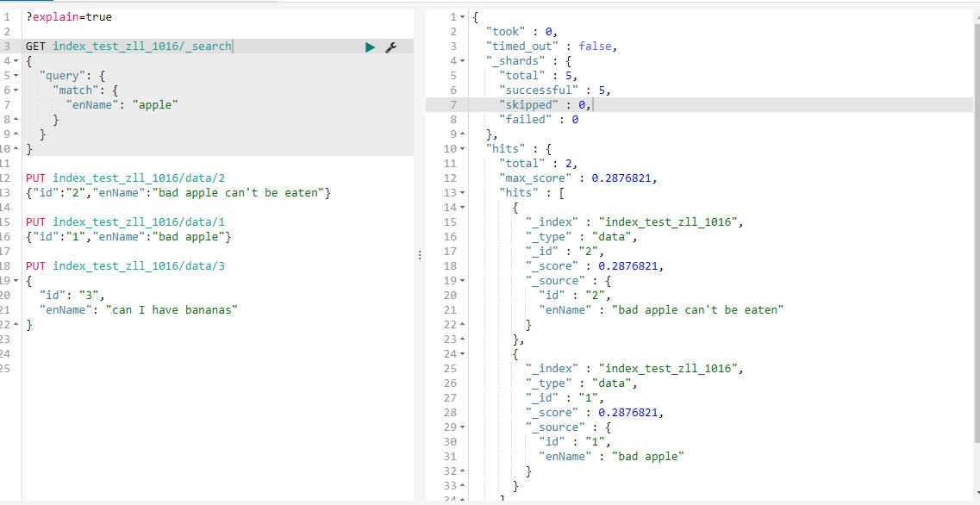This screenshot has height=505, width=980.
Task: Collapse the "_shards" block fold arrow
Action: [463, 61]
